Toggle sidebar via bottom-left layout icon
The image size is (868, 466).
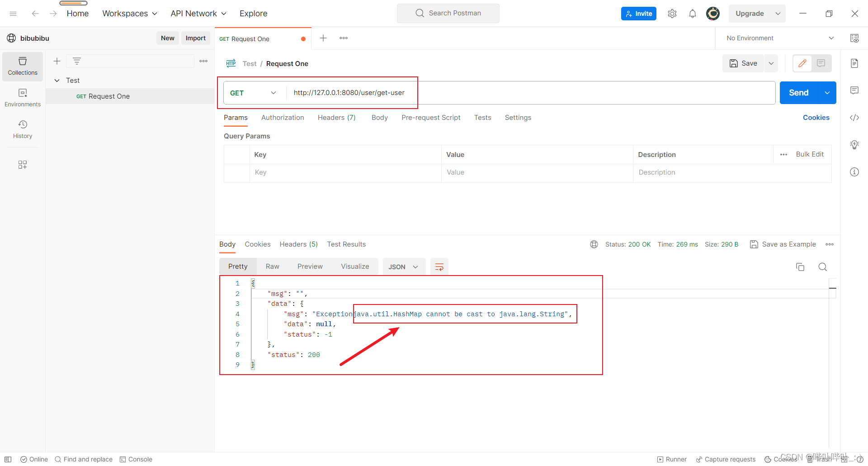pyautogui.click(x=8, y=459)
